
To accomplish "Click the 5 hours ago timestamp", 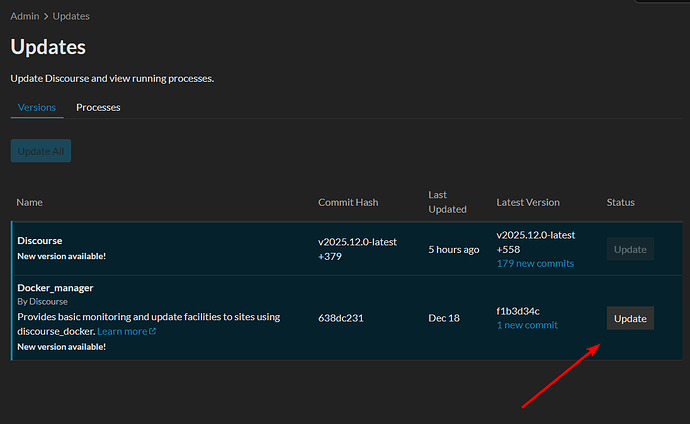I will point(454,249).
